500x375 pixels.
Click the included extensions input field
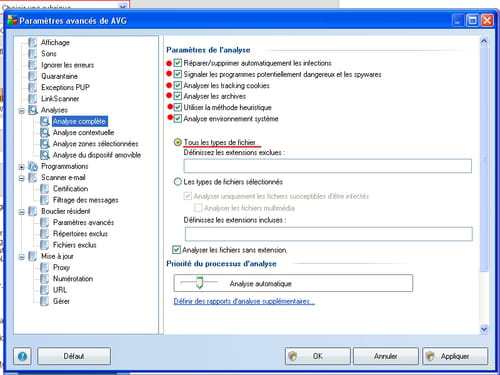click(329, 234)
